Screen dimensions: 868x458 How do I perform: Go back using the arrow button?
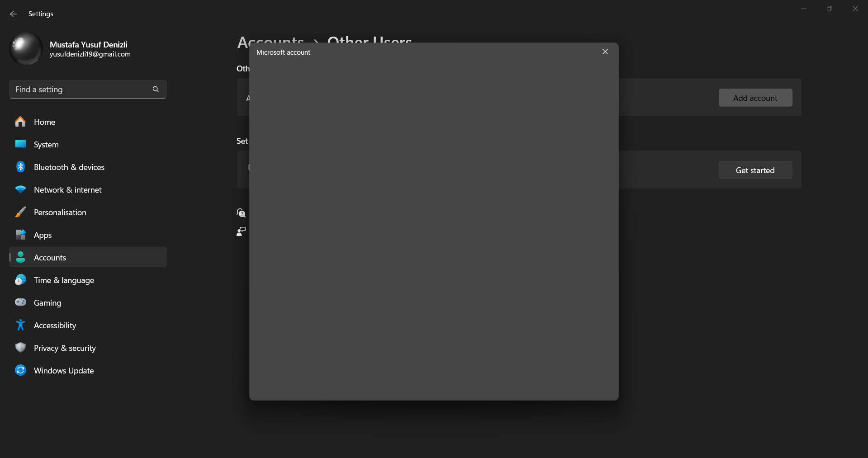pyautogui.click(x=14, y=14)
